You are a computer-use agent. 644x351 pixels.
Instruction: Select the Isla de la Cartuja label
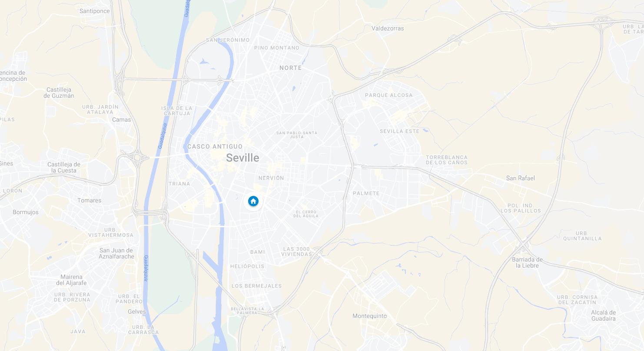tap(177, 111)
